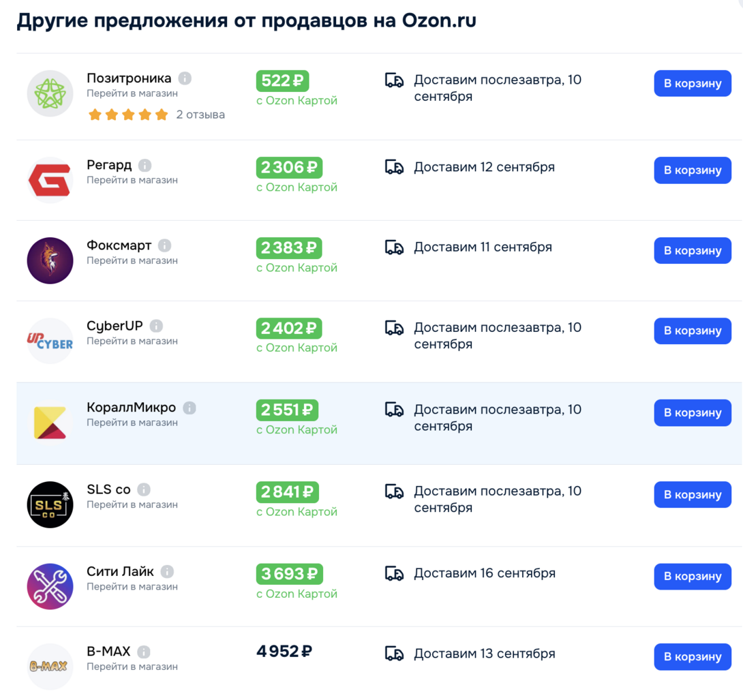
Task: Open CyberUP store link
Action: pyautogui.click(x=132, y=341)
